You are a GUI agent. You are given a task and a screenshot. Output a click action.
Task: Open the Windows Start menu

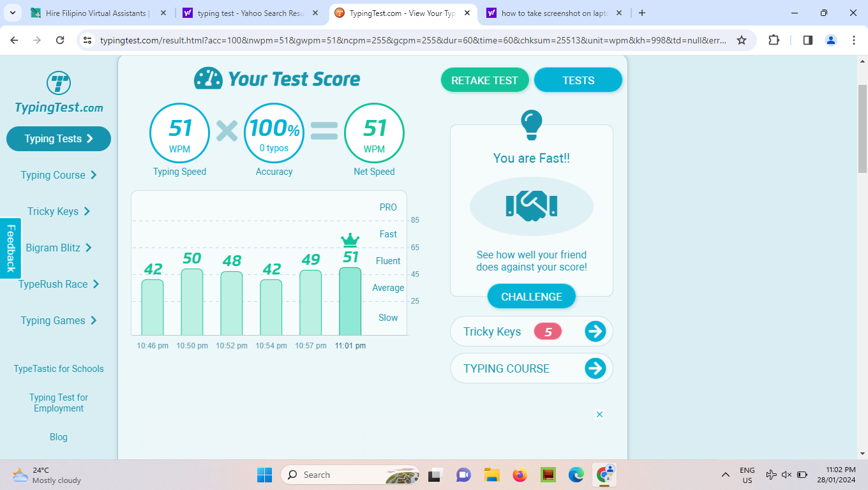[x=264, y=475]
